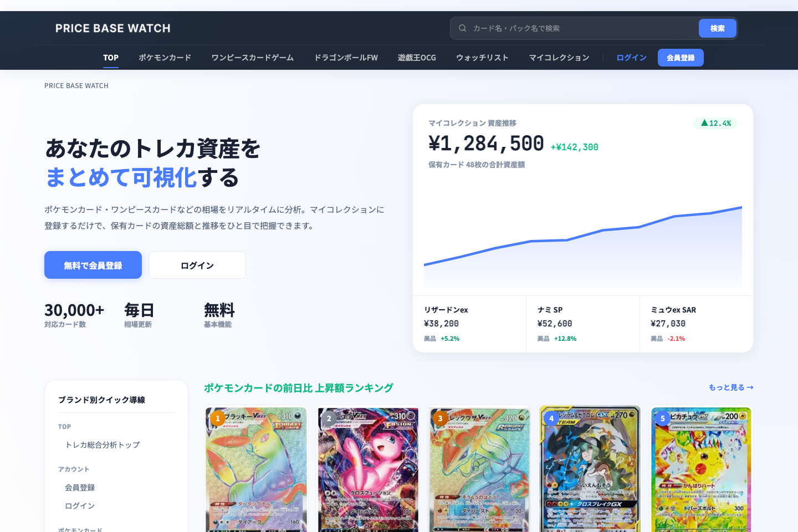Open the 遊戯王OCG menu item
The height and width of the screenshot is (532, 798).
(417, 58)
